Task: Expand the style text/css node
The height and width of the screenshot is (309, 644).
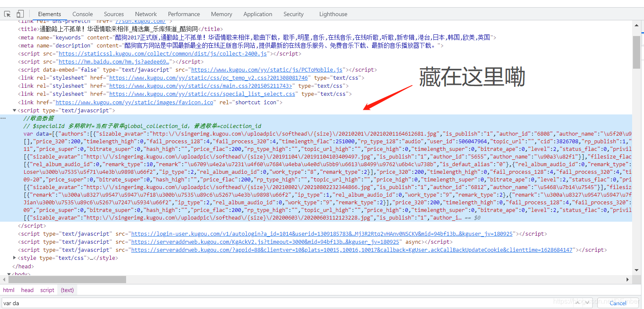Action: click(x=15, y=258)
